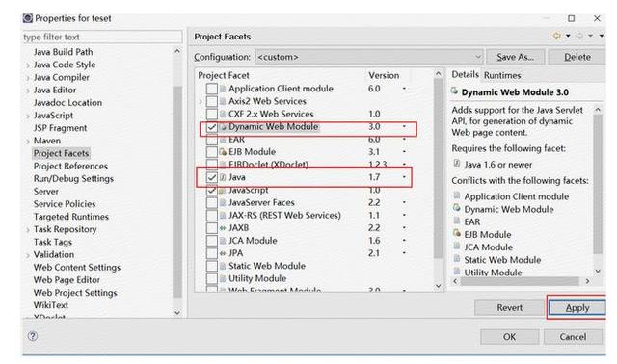Viewport: 617px width, 364px height.
Task: Click the EJB Module icon in conflicts list
Action: [457, 233]
